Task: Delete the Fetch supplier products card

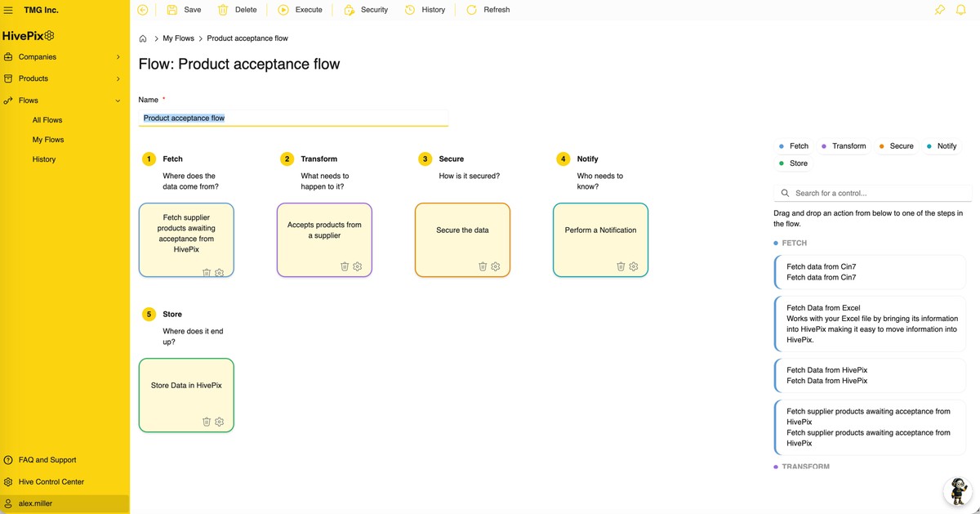Action: pyautogui.click(x=207, y=273)
